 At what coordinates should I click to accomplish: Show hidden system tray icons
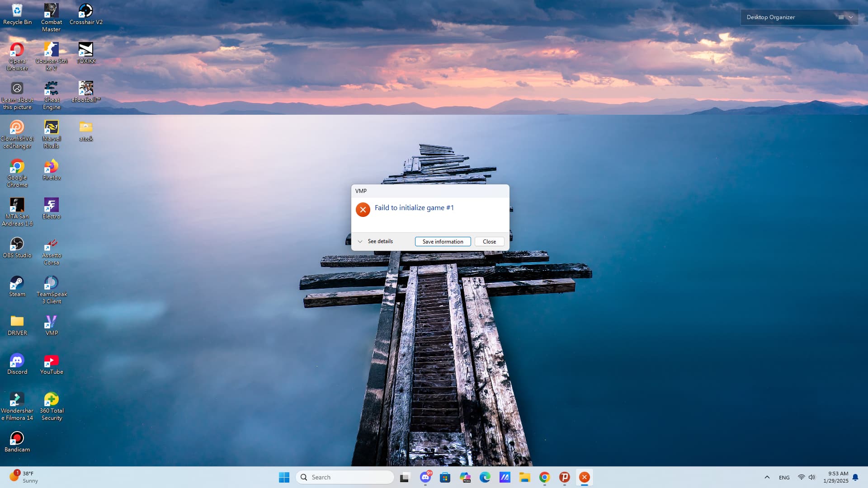tap(767, 477)
